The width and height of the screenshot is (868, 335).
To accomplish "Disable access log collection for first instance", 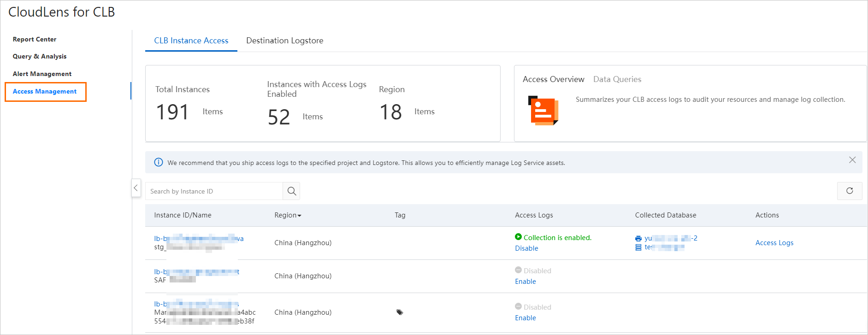I will coord(526,248).
